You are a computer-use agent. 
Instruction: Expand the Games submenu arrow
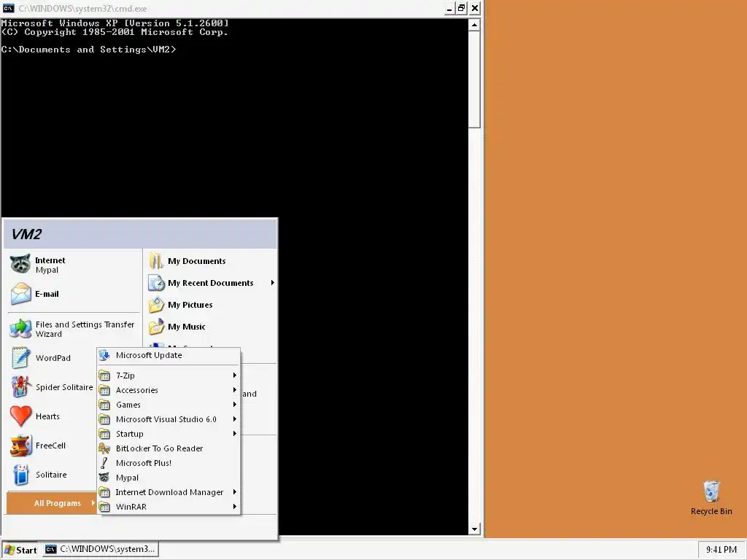(235, 404)
